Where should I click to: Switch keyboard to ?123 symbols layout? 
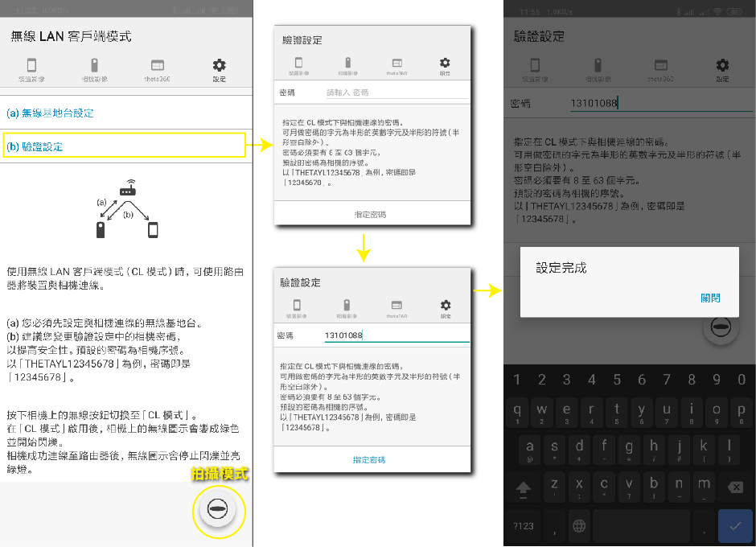tap(524, 526)
